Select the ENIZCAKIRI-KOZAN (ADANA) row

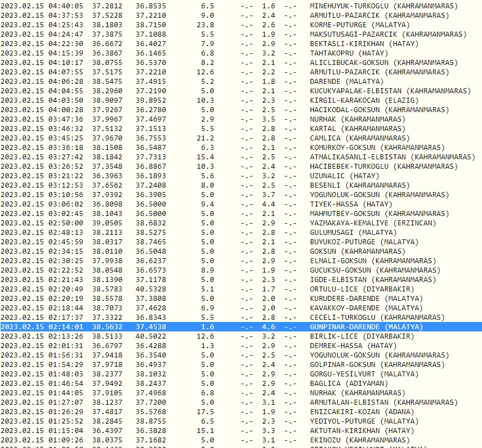(x=241, y=412)
